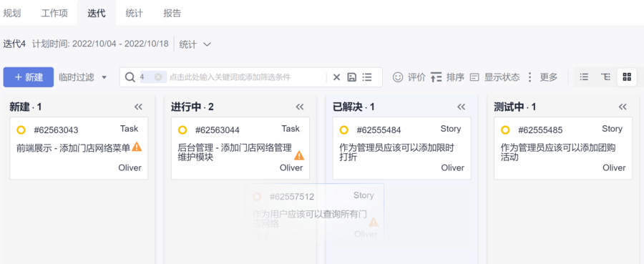Switch to list view icon
The height and width of the screenshot is (264, 644).
point(584,77)
